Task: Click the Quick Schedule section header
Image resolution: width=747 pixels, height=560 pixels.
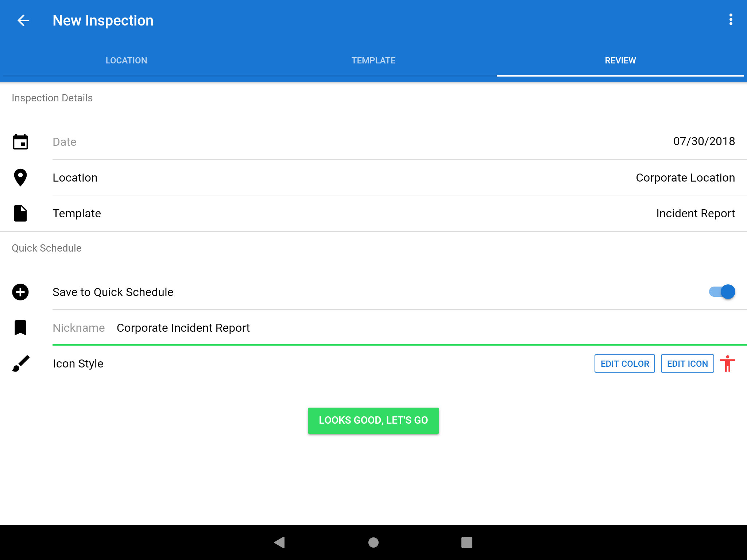Action: 47,248
